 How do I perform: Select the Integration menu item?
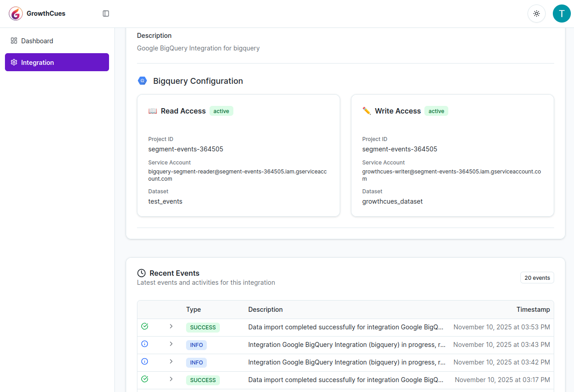click(38, 62)
